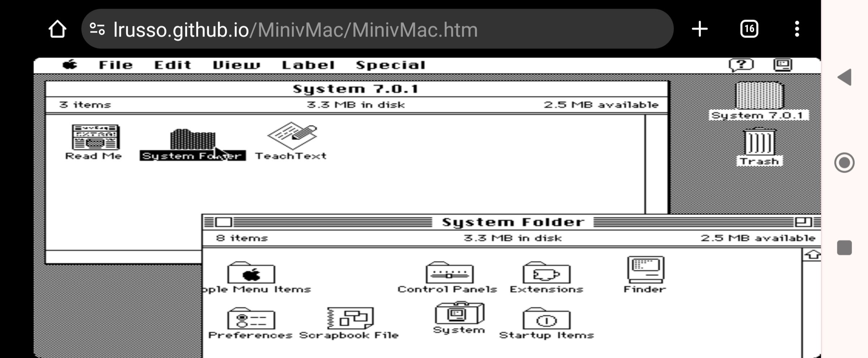This screenshot has width=868, height=358.
Task: Select the Finder file icon
Action: click(x=646, y=270)
